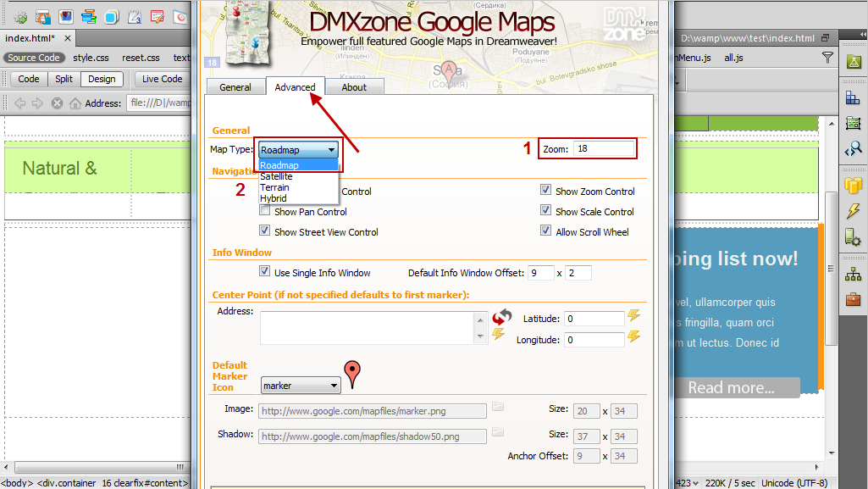Toggle Use Single Info Window checkbox
This screenshot has height=489, width=868.
(x=264, y=271)
